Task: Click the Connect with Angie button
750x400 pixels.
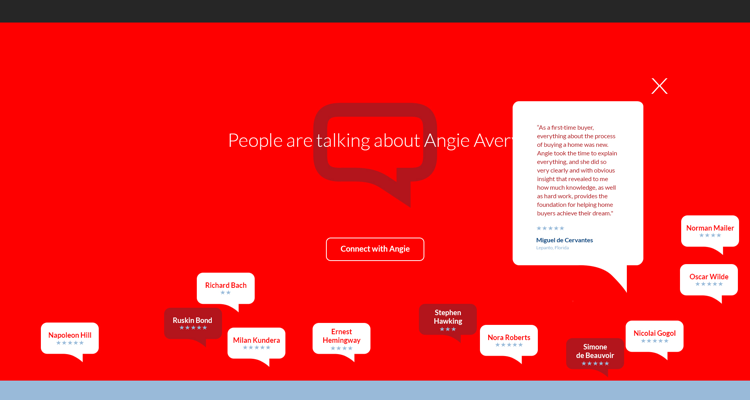Action: tap(375, 249)
